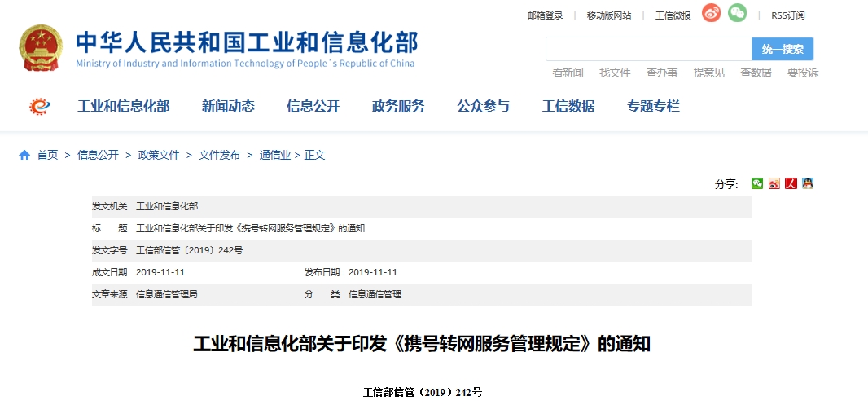Open 工业和信息化部 navigation menu
868x414 pixels.
(x=124, y=106)
